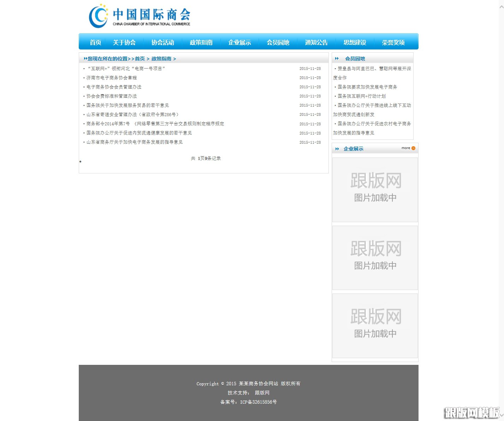Click 政策指南 in the breadcrumb trail

point(161,58)
